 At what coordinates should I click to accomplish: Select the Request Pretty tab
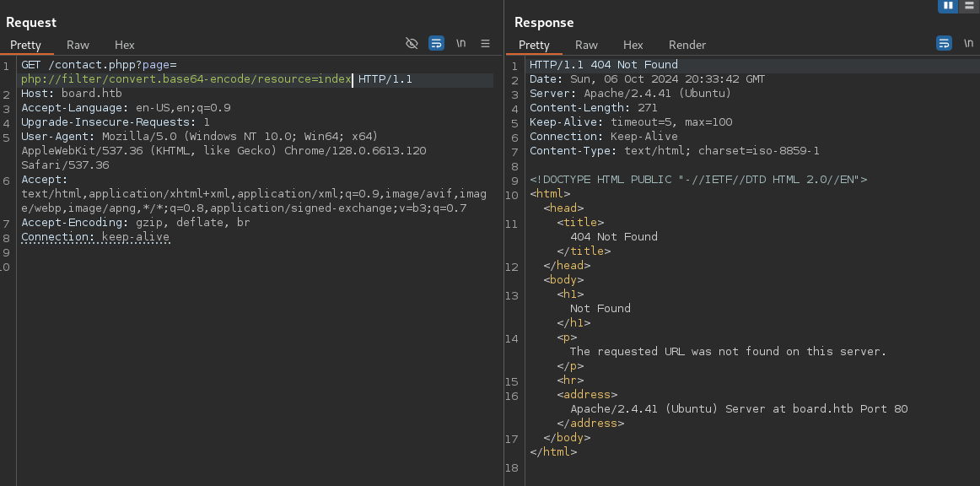click(25, 45)
